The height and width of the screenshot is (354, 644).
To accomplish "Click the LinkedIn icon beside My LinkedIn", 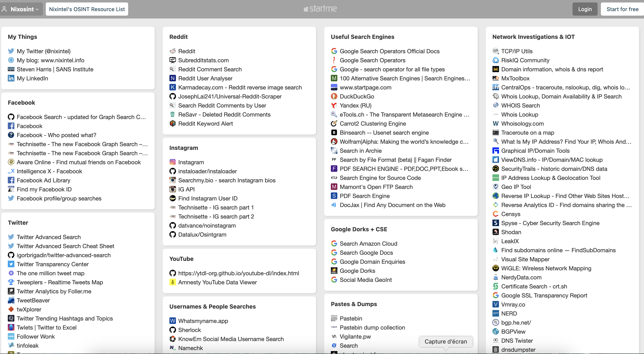I will click(11, 78).
